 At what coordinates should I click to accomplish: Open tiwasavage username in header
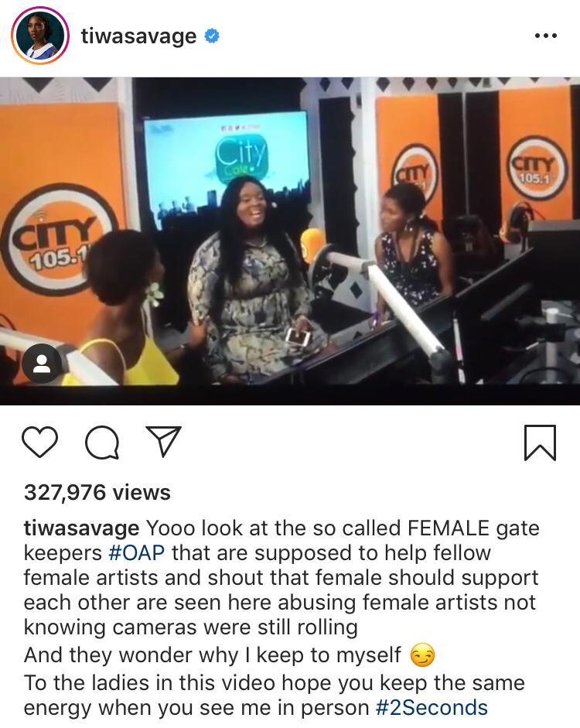[x=138, y=36]
